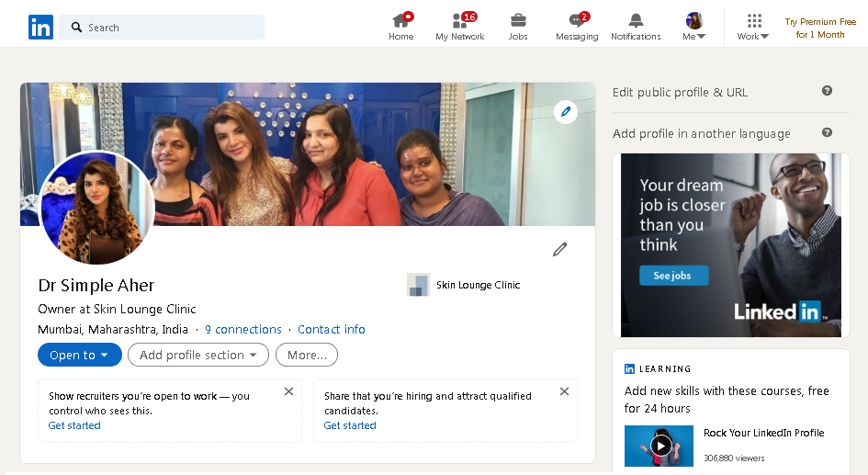This screenshot has width=868, height=475.
Task: Click Try Premium Free for 1 Month
Action: [820, 28]
